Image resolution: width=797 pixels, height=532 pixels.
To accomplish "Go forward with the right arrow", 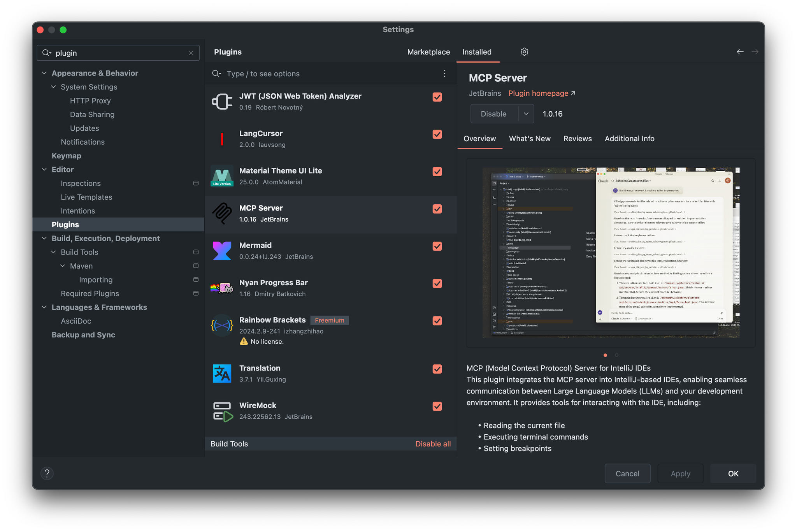I will (x=755, y=52).
